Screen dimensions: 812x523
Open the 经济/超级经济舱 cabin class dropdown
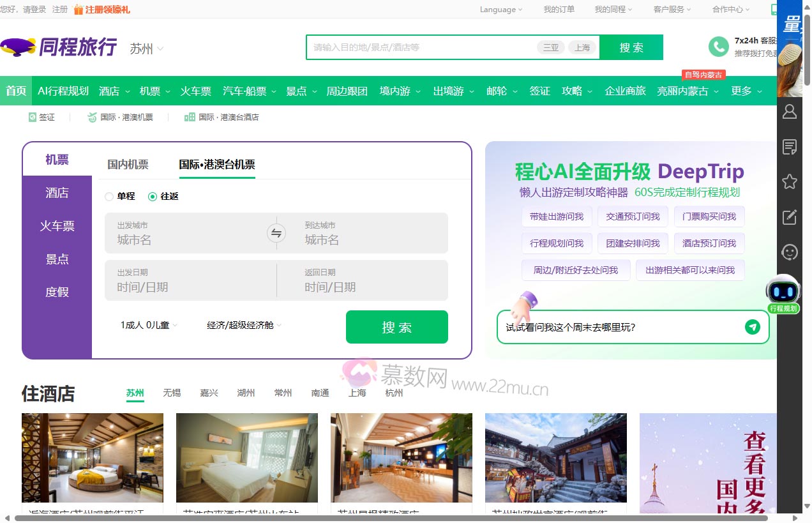[x=243, y=325]
